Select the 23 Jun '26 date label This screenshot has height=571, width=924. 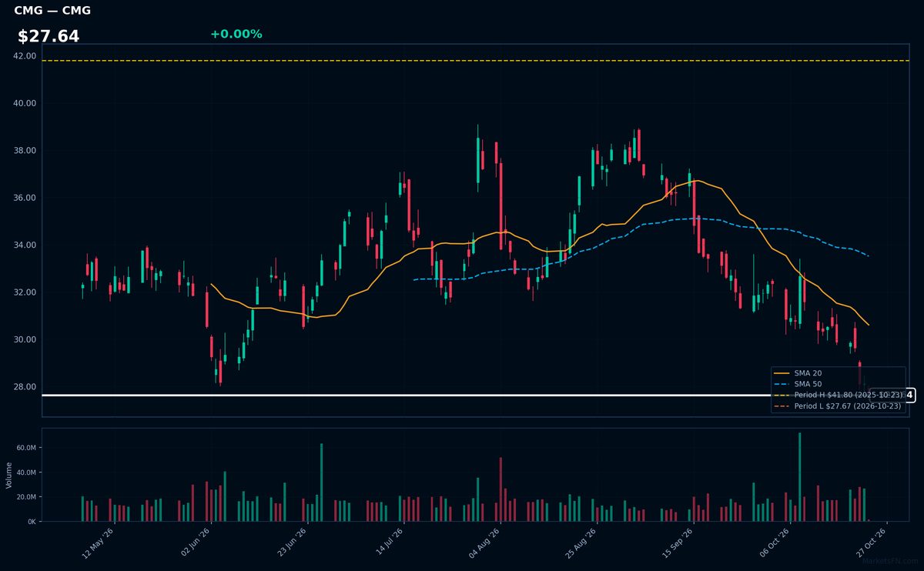(292, 543)
